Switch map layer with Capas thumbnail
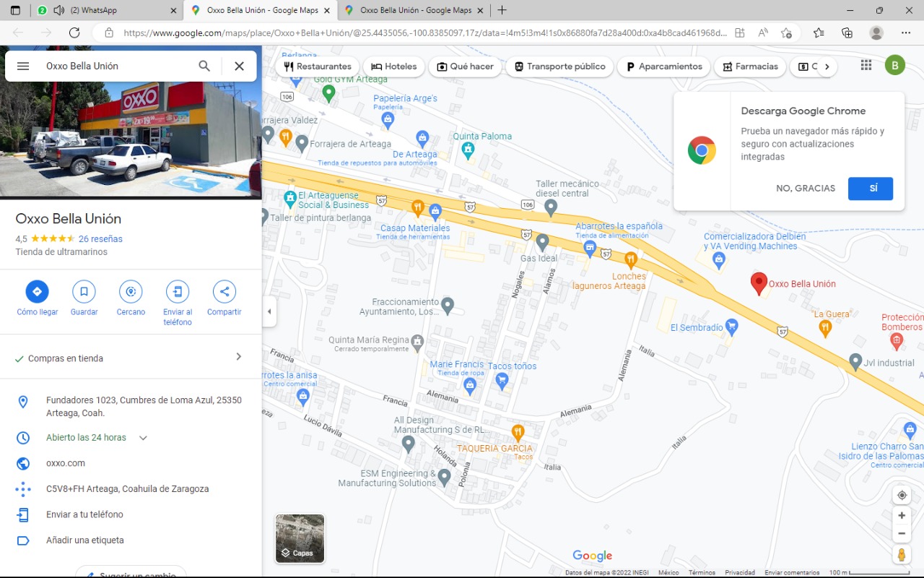This screenshot has width=924, height=578. 300,538
